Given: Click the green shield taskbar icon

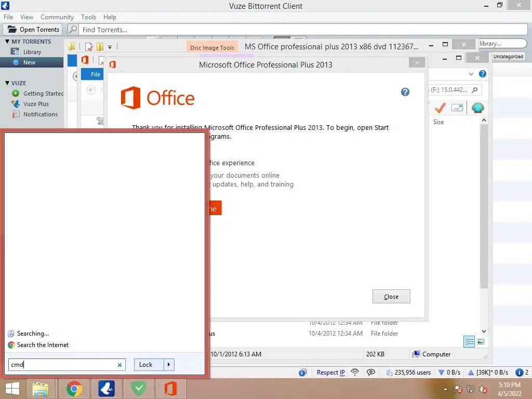Looking at the screenshot, I should click(x=138, y=388).
